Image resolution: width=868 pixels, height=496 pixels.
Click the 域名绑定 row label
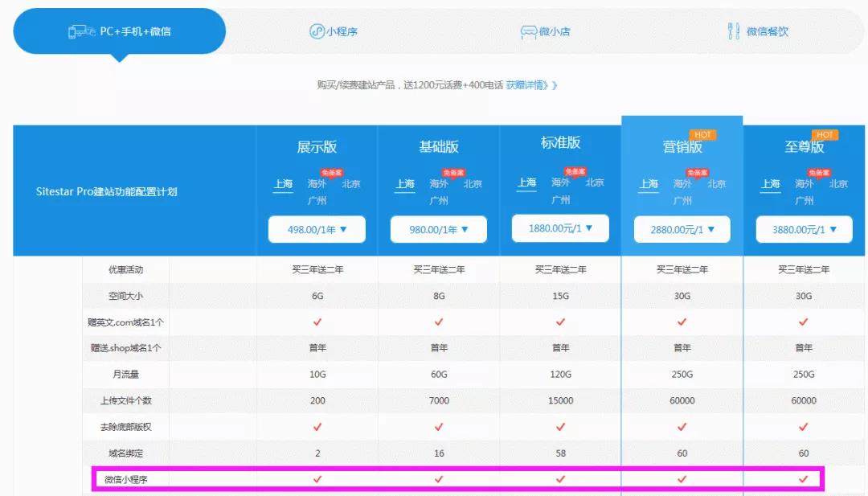tap(125, 453)
